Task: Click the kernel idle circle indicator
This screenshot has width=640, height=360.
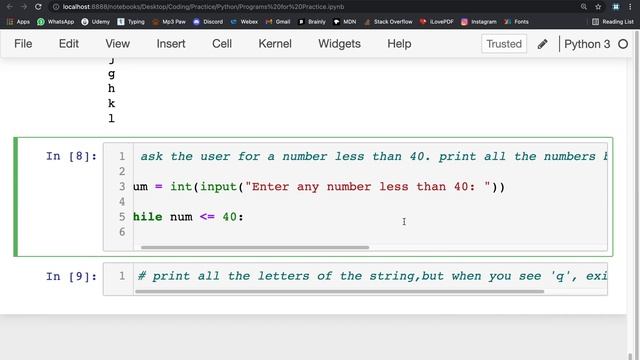Action: pos(623,44)
